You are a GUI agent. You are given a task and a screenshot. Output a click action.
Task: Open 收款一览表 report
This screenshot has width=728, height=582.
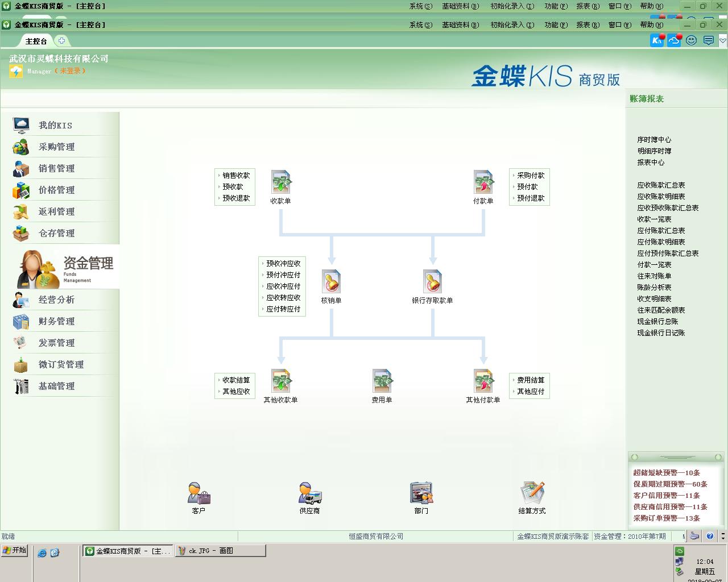coord(654,219)
